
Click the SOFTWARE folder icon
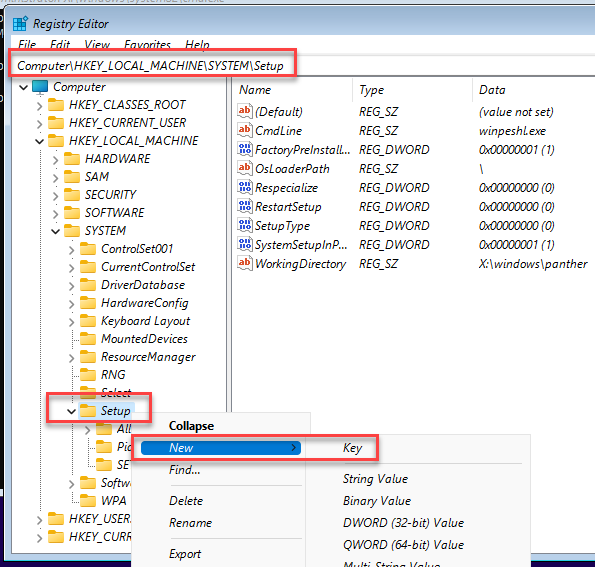(x=72, y=213)
